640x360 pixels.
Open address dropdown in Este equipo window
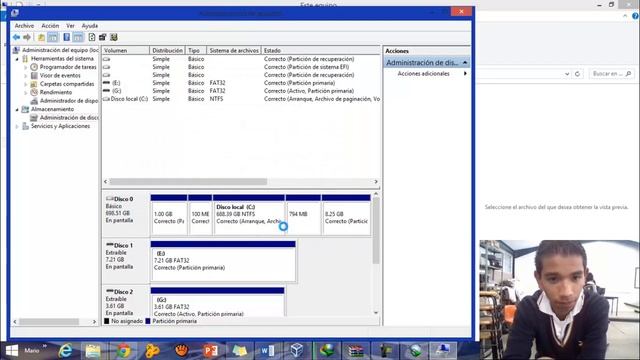567,74
